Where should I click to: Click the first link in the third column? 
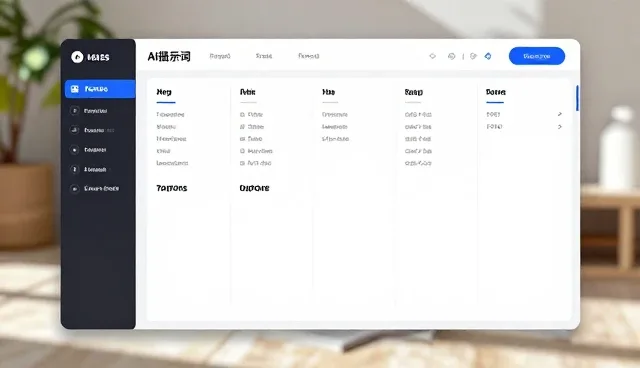(x=335, y=115)
